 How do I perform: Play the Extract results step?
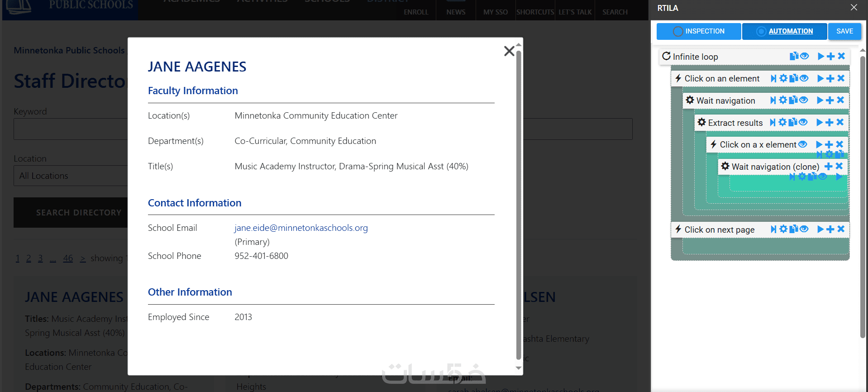pos(819,122)
